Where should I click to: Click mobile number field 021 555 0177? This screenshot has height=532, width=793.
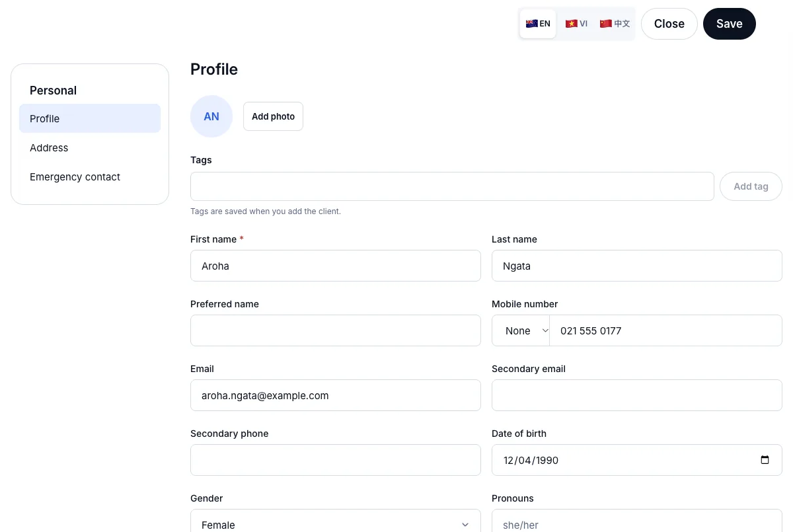(666, 330)
